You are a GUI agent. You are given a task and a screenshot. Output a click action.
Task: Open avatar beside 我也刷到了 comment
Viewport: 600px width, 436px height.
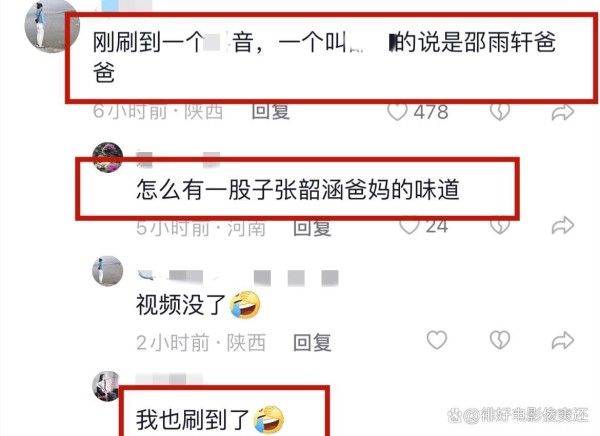(106, 386)
